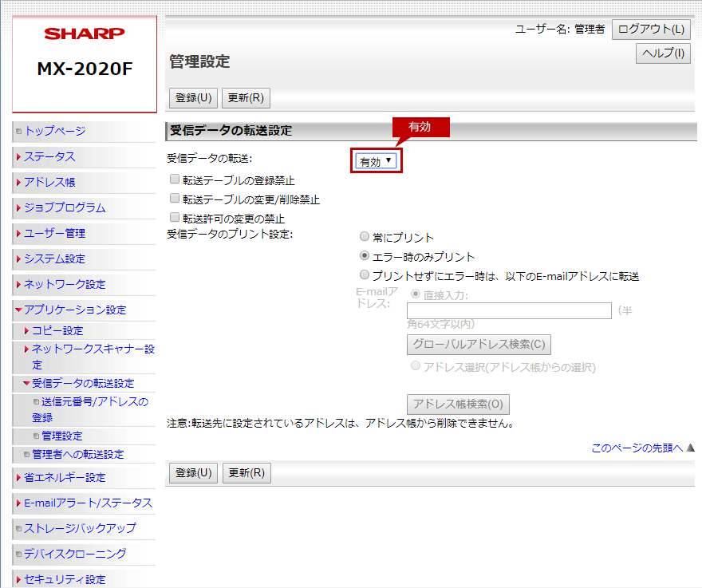Image resolution: width=702 pixels, height=588 pixels.
Task: Collapse the アプリケーション設定 section
Action: click(x=74, y=310)
